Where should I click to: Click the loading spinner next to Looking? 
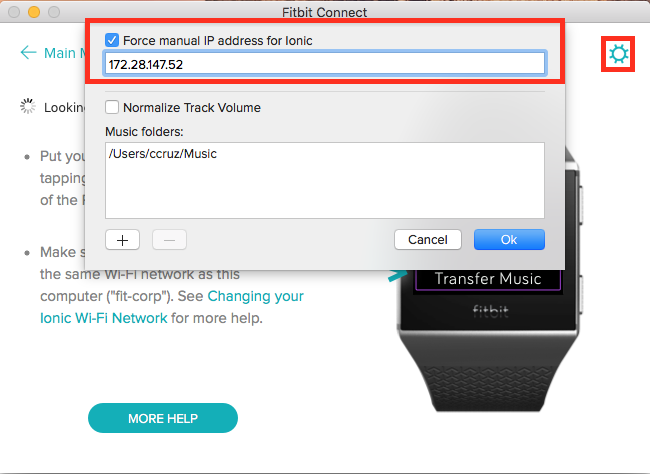[28, 107]
